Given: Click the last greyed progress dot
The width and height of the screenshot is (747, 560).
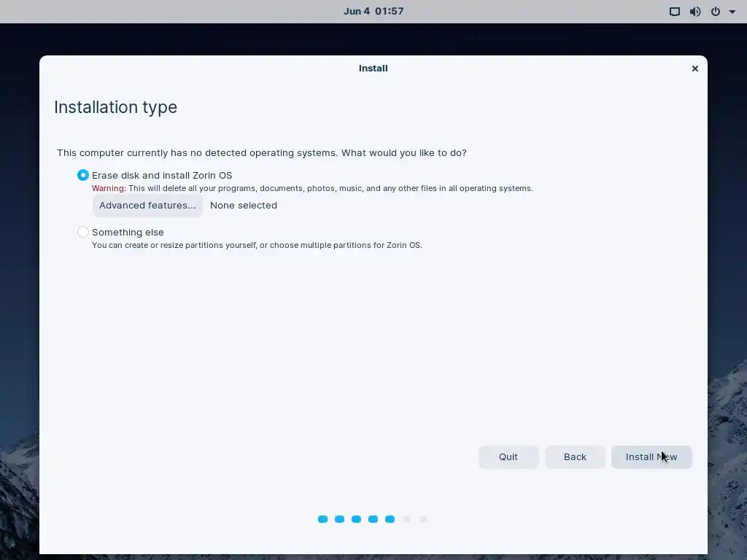Looking at the screenshot, I should pos(423,519).
